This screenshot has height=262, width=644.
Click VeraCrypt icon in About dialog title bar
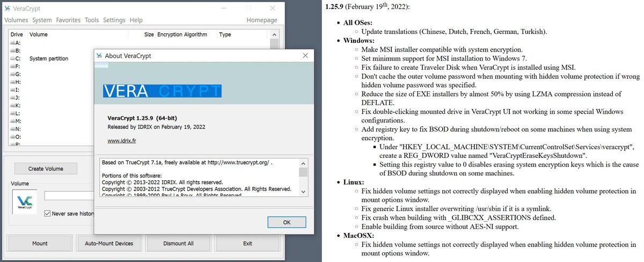[99, 55]
